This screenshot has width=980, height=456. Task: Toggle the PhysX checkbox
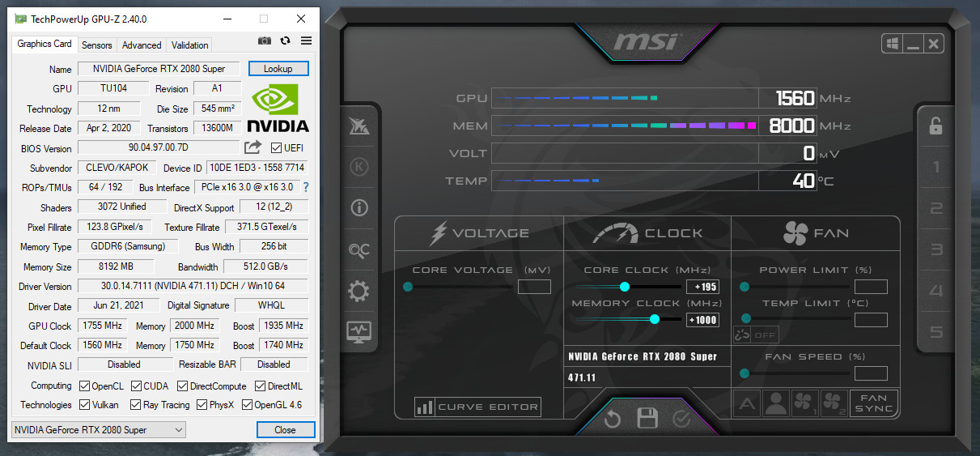point(202,405)
